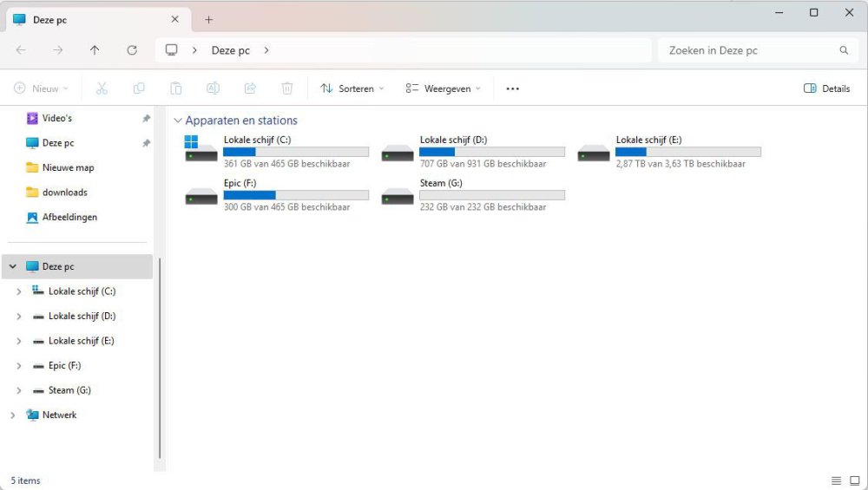
Task: Click the Steam (G:) empty usage bar
Action: tap(492, 195)
